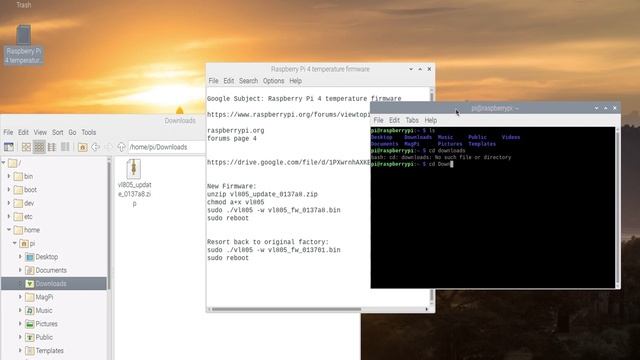This screenshot has height=360, width=640.
Task: Click the 'chmod a+x vl805' line
Action: tap(236, 202)
